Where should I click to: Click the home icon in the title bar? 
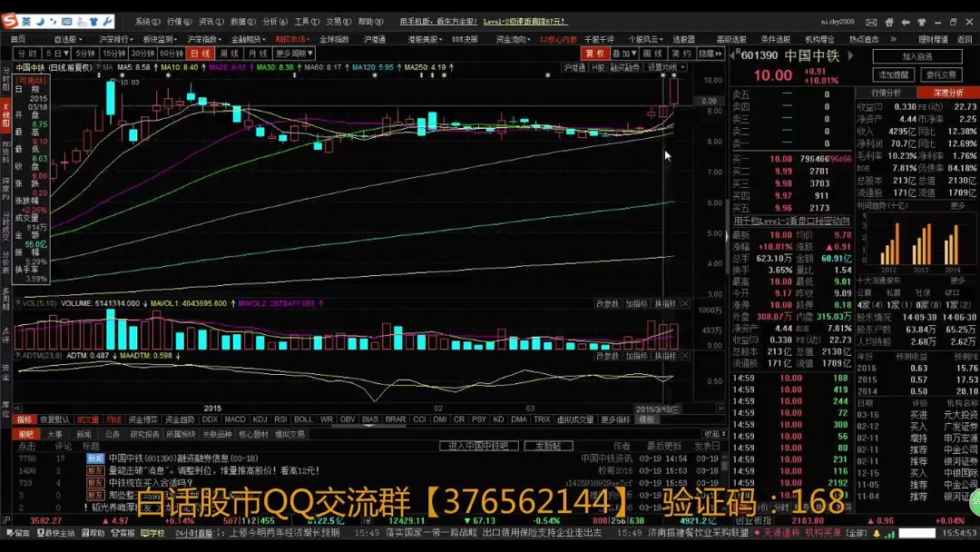click(x=889, y=19)
